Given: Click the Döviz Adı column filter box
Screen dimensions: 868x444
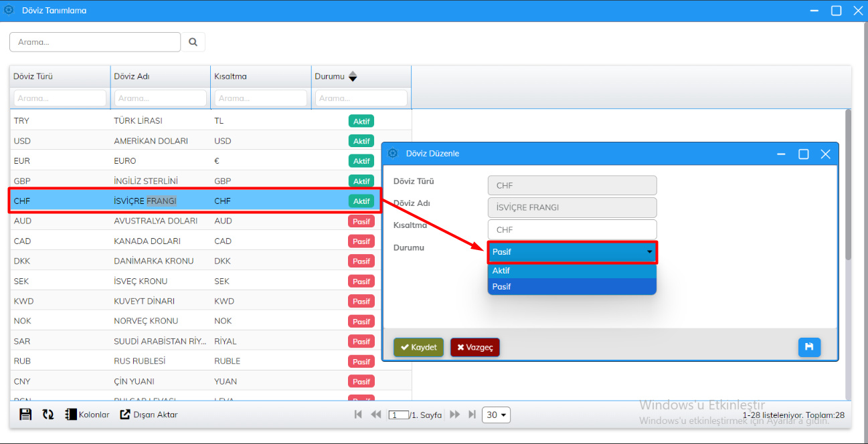Looking at the screenshot, I should pyautogui.click(x=160, y=98).
